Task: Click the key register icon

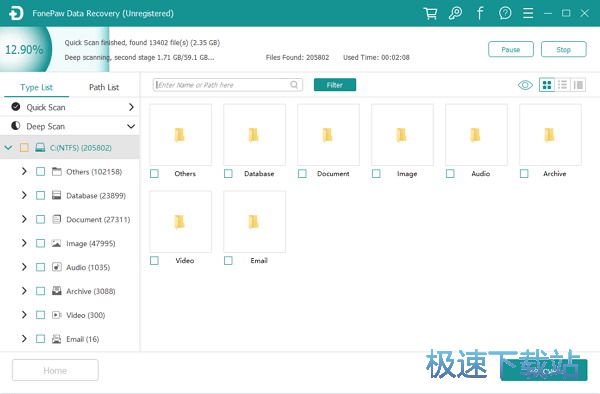Action: (x=455, y=13)
